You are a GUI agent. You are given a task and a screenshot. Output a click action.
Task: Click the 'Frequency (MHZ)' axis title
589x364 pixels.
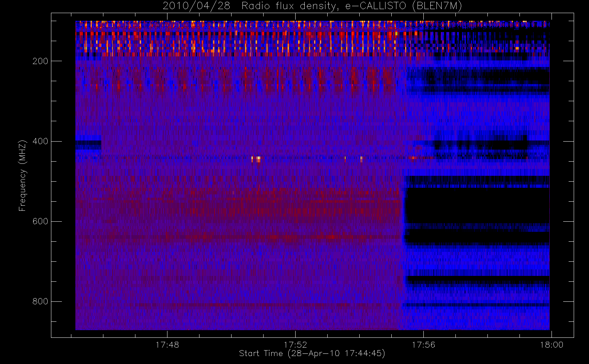[23, 175]
